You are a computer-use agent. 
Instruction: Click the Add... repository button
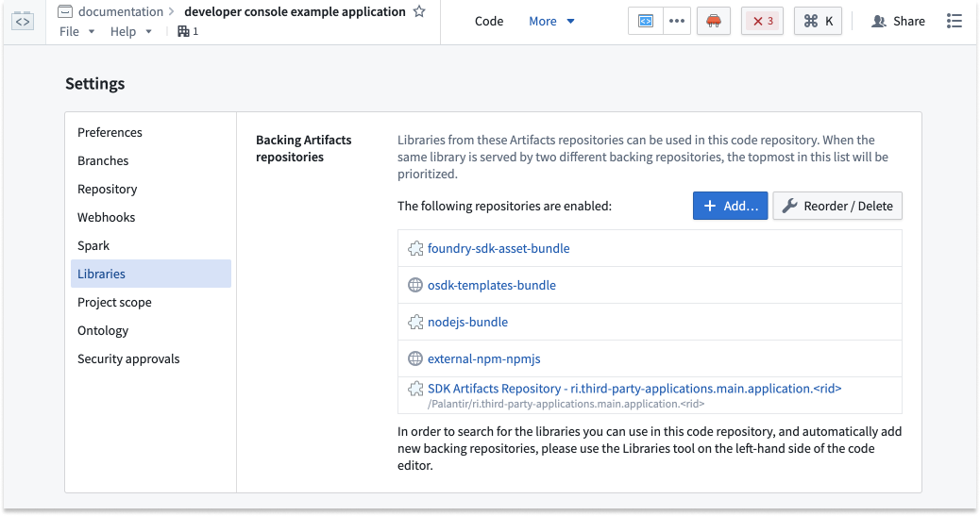tap(730, 206)
